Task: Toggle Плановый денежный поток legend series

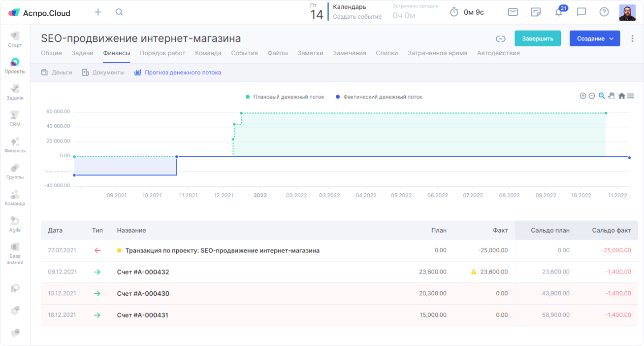Action: tap(285, 97)
